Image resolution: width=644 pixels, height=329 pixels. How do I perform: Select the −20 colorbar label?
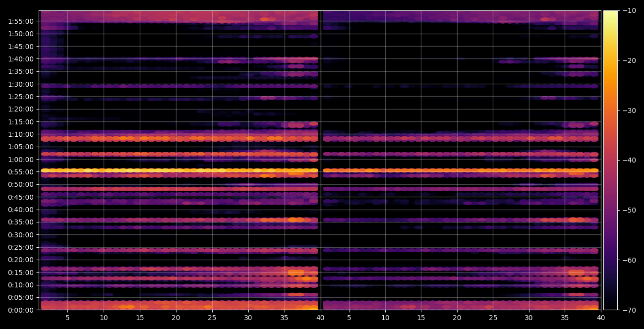629,60
